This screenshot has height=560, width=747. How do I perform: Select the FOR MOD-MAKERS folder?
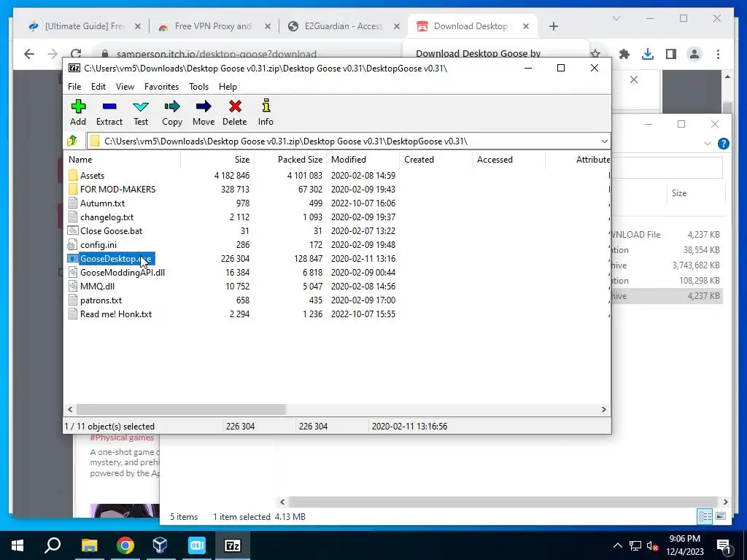[117, 190]
